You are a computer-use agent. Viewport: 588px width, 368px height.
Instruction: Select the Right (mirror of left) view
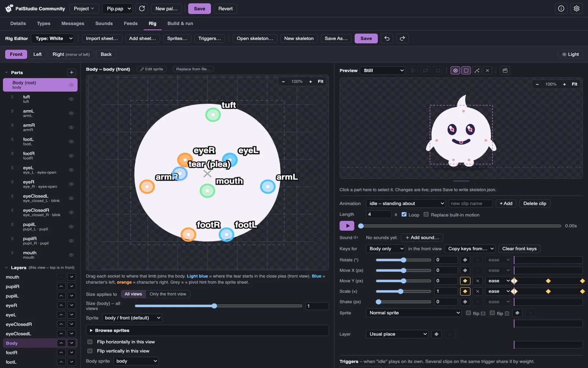click(71, 54)
